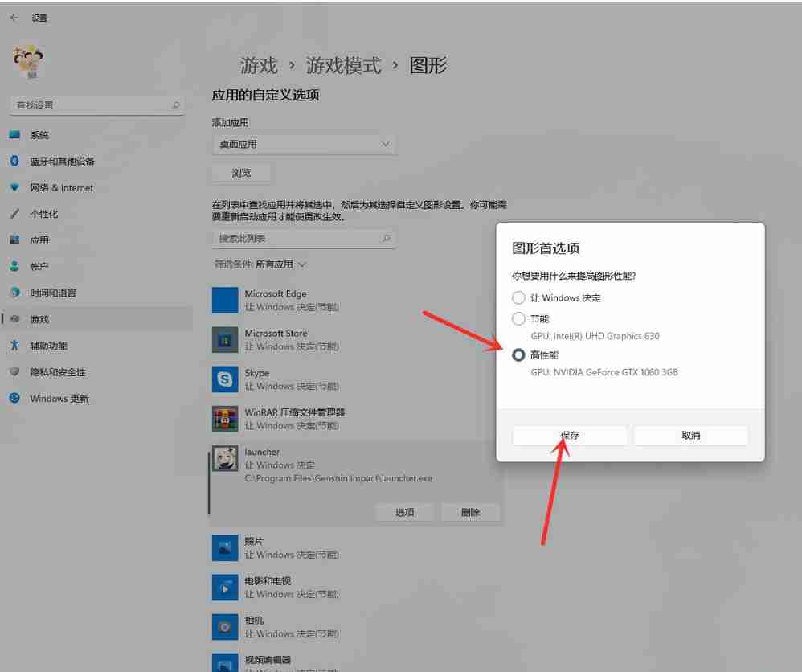Choose 让 Windows 决定 graphics preference
Screen dimensions: 802x672
(518, 297)
